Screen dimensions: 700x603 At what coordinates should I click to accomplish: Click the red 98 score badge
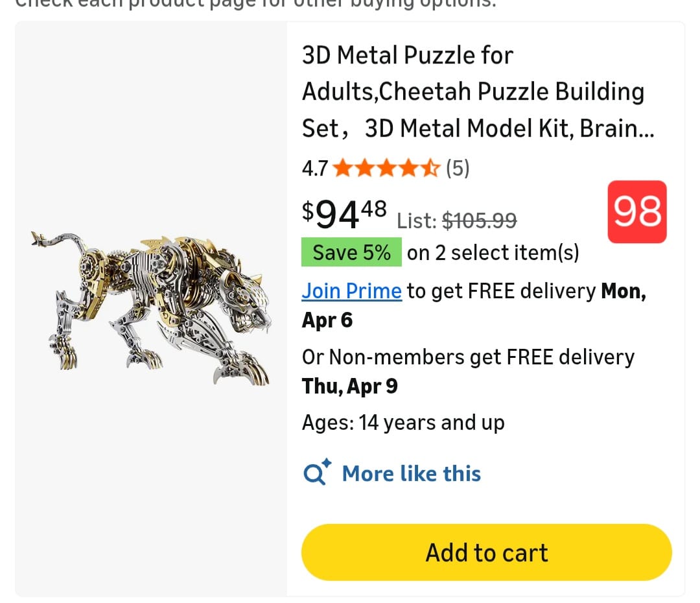(x=637, y=212)
